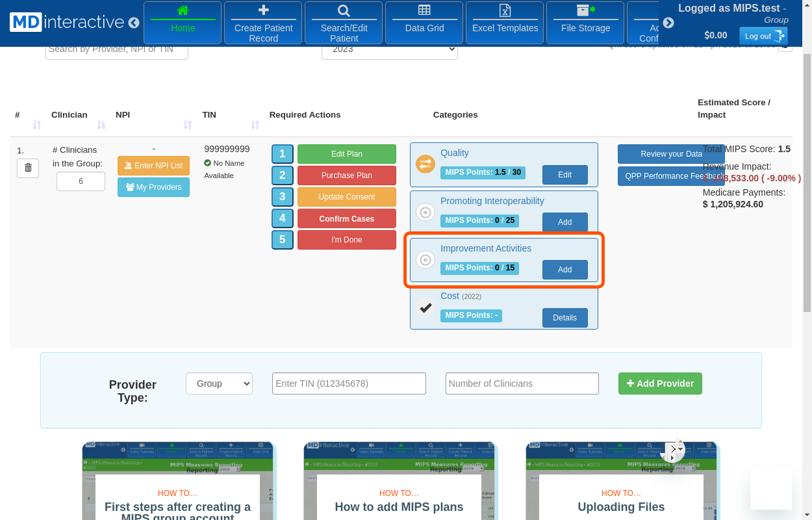The image size is (812, 520).
Task: Click the Cost checkmark status icon
Action: (425, 307)
